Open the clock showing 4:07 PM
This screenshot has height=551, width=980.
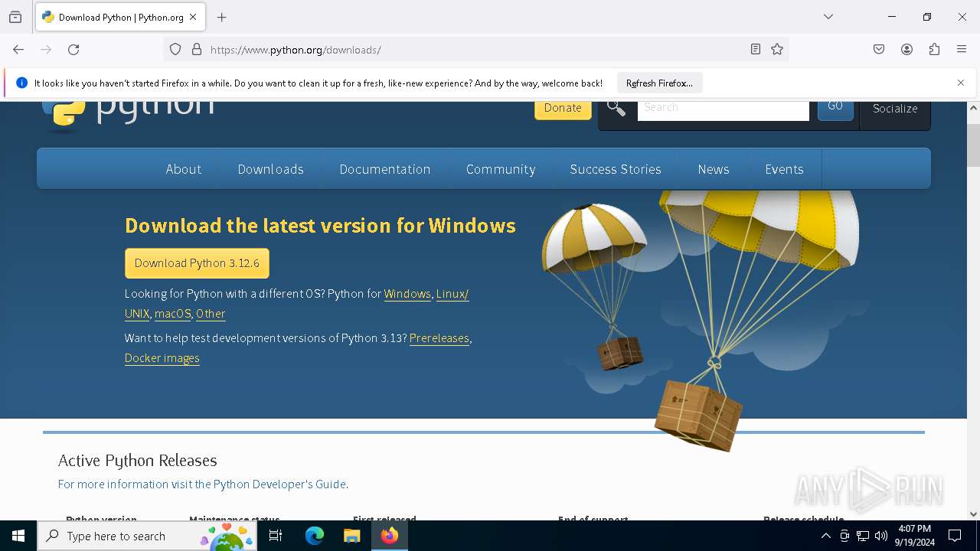914,536
